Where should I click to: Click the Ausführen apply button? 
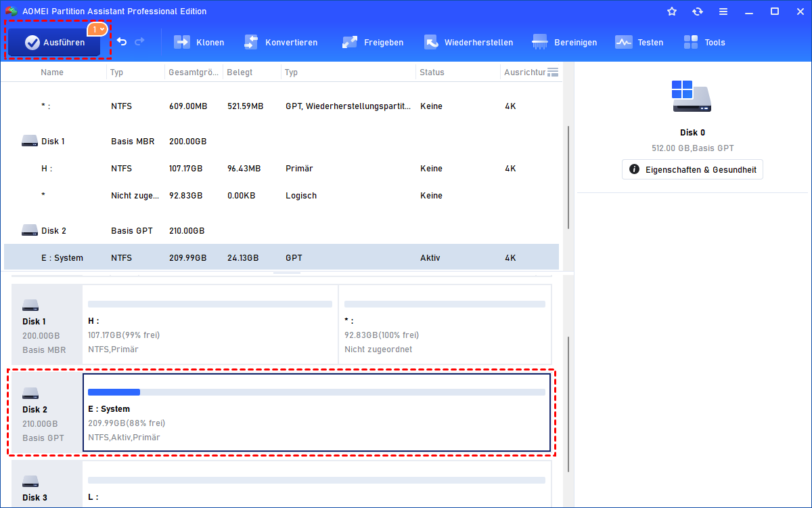point(54,43)
